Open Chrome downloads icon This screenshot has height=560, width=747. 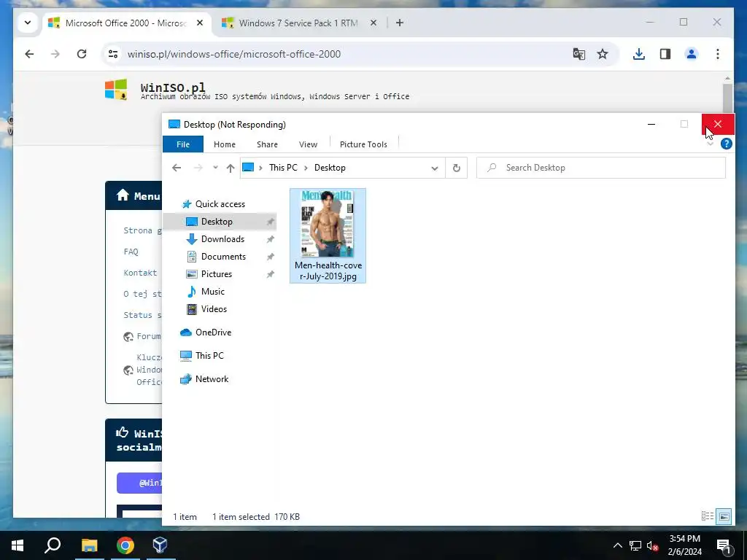pos(639,54)
